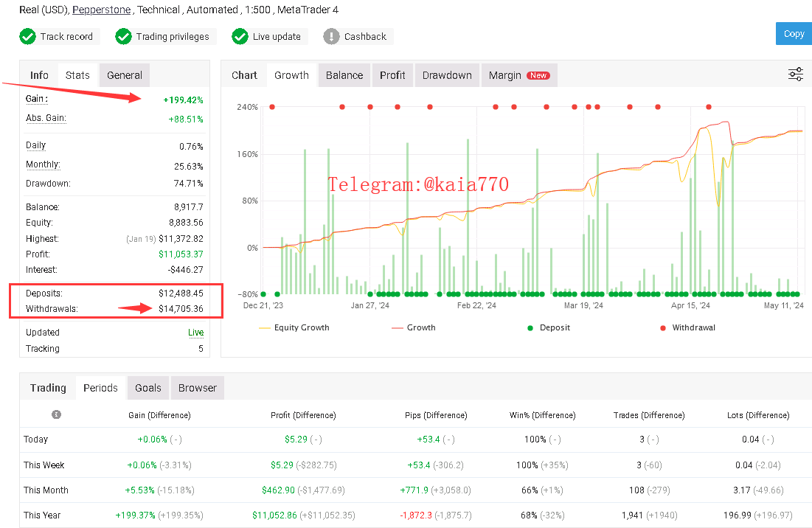Click the Live updated status link
Screen dimensions: 812x528
tap(195, 333)
